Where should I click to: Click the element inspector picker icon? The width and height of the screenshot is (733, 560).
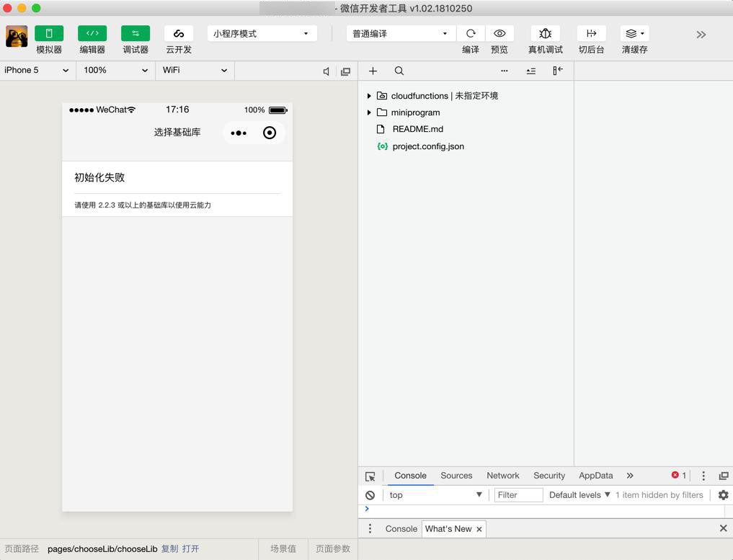(x=370, y=476)
